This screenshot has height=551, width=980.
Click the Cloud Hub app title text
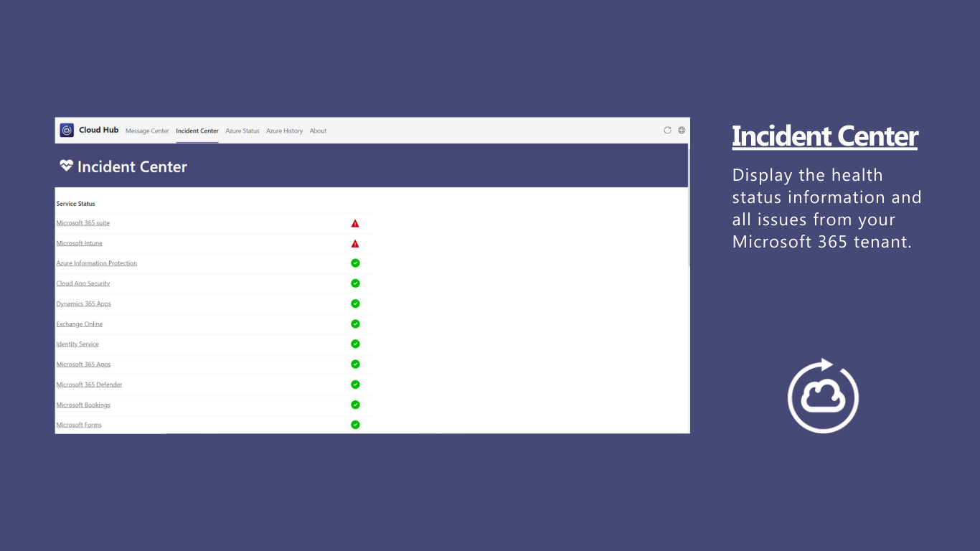pos(99,130)
